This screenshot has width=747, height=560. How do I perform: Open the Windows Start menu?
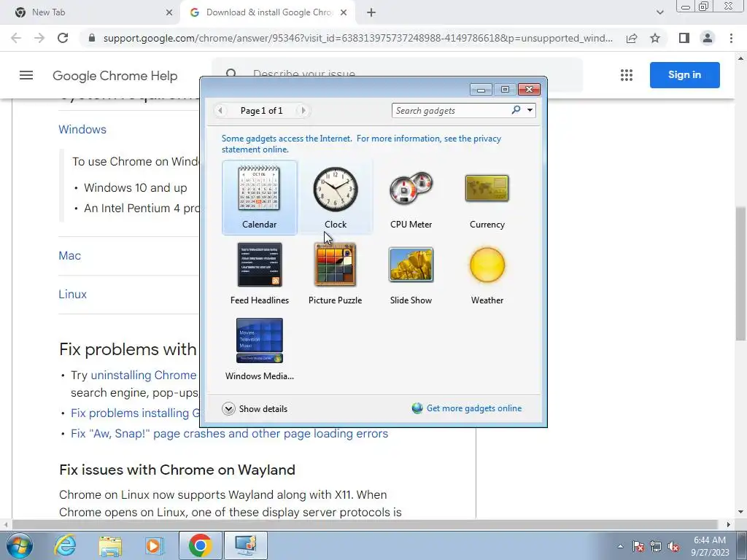click(19, 545)
